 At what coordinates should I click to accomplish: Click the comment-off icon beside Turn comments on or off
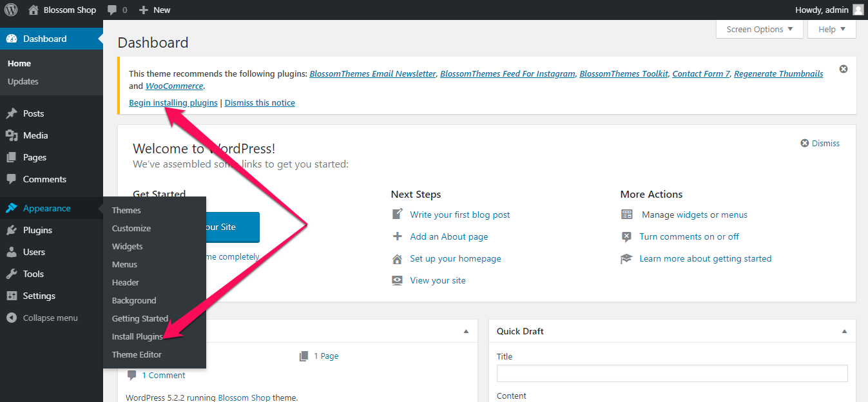point(627,236)
